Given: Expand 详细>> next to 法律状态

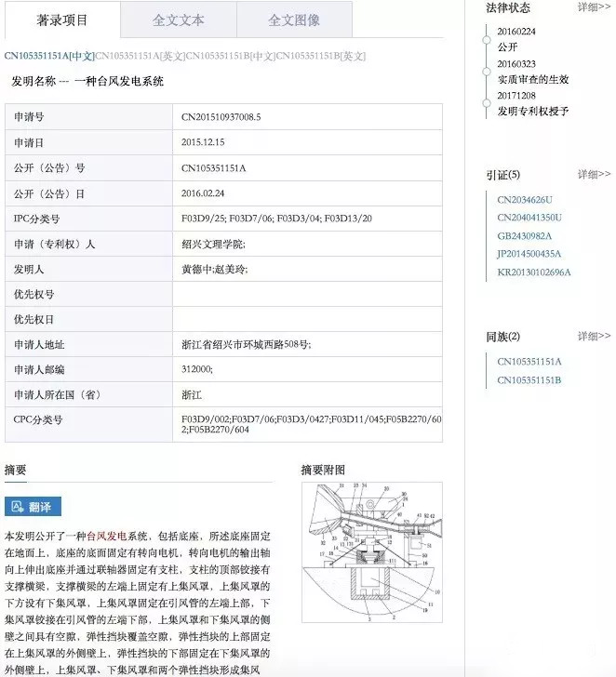Looking at the screenshot, I should (x=594, y=7).
